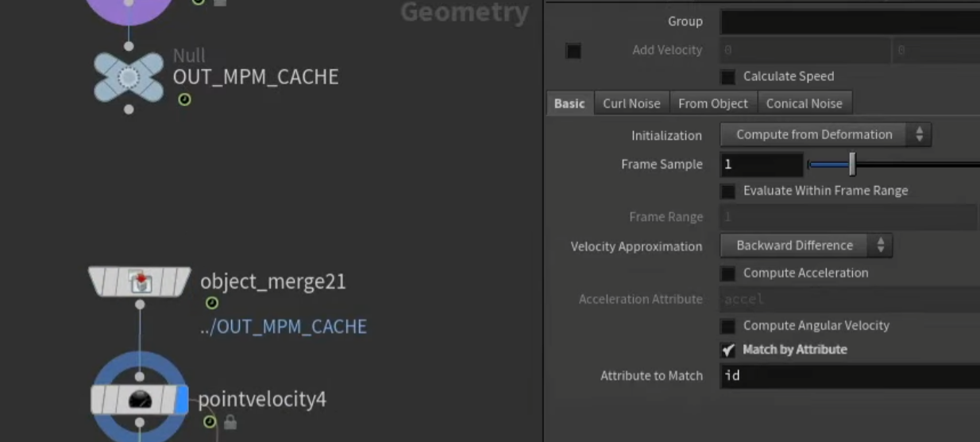Switch to the Basic tab
980x442 pixels.
[x=569, y=103]
